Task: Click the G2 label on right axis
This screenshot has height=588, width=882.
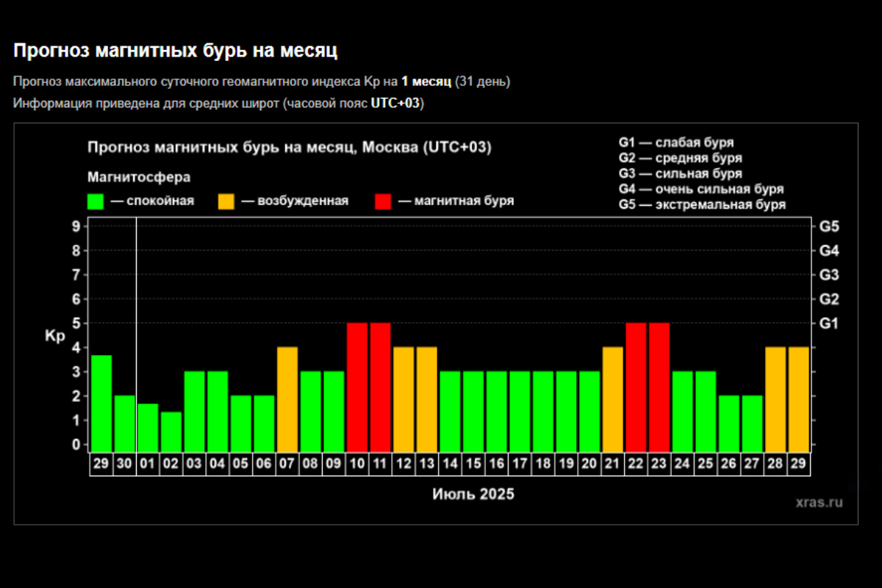Action: (830, 299)
